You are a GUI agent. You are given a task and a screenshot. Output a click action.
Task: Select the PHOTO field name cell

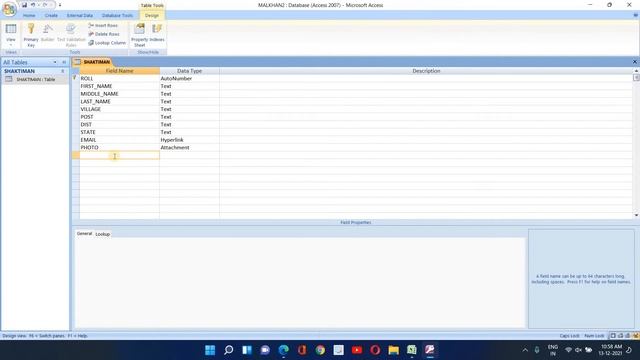(120, 147)
